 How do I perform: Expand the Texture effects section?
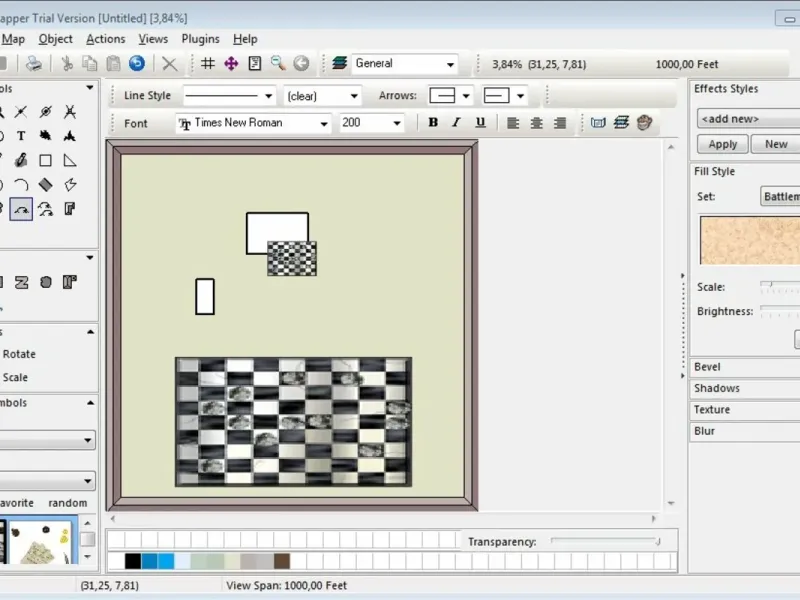click(x=745, y=410)
